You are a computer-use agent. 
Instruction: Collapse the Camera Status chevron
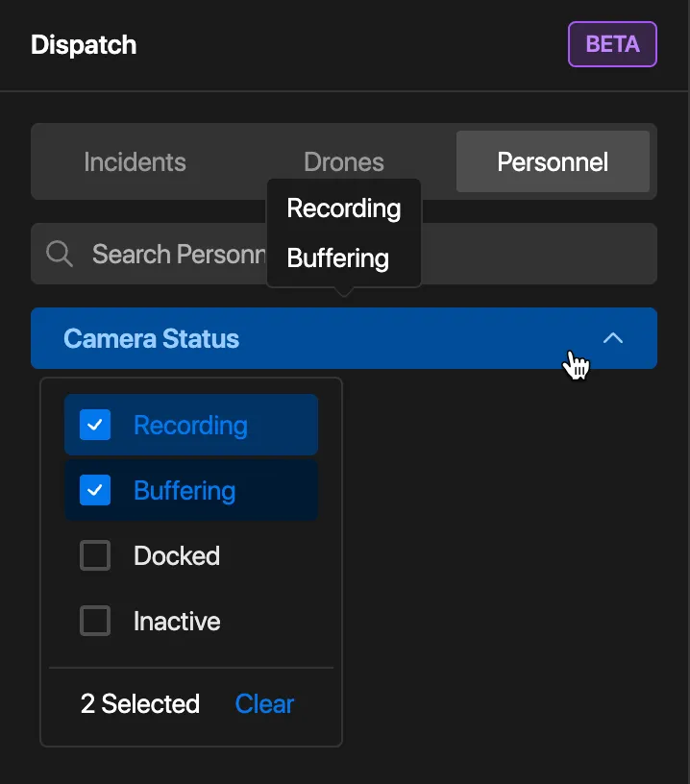[612, 338]
